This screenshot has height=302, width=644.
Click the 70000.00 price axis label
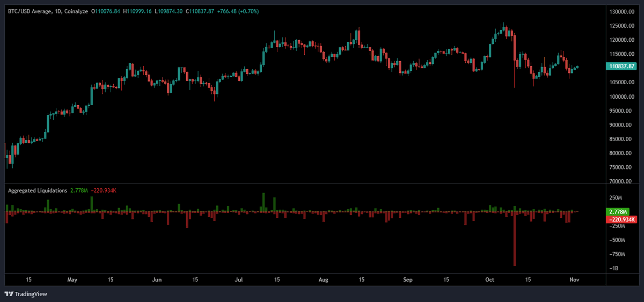620,182
